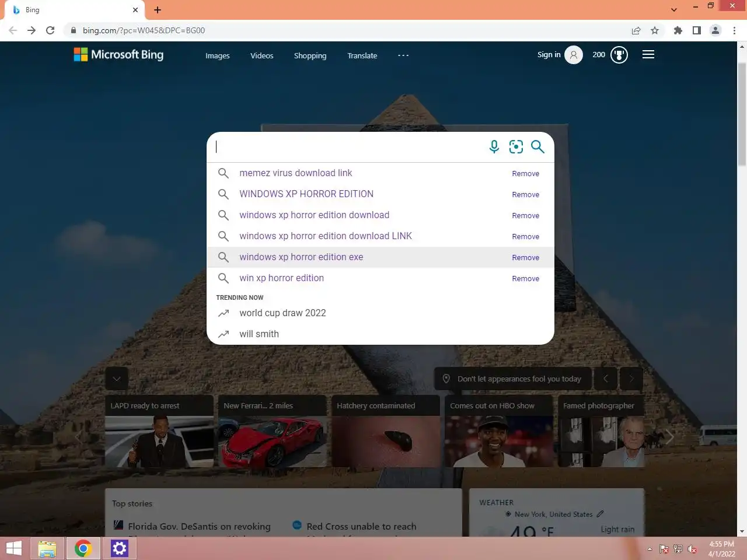Click Sign in text link
This screenshot has width=747, height=560.
click(x=549, y=55)
